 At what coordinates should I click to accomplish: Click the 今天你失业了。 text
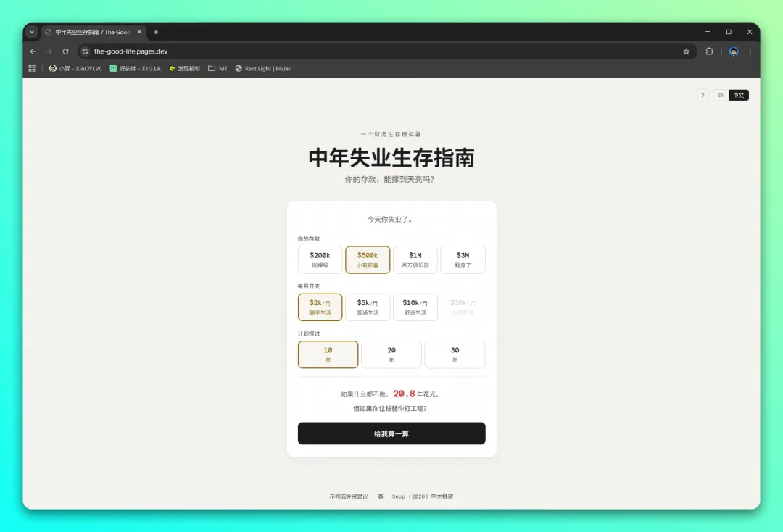click(x=391, y=219)
